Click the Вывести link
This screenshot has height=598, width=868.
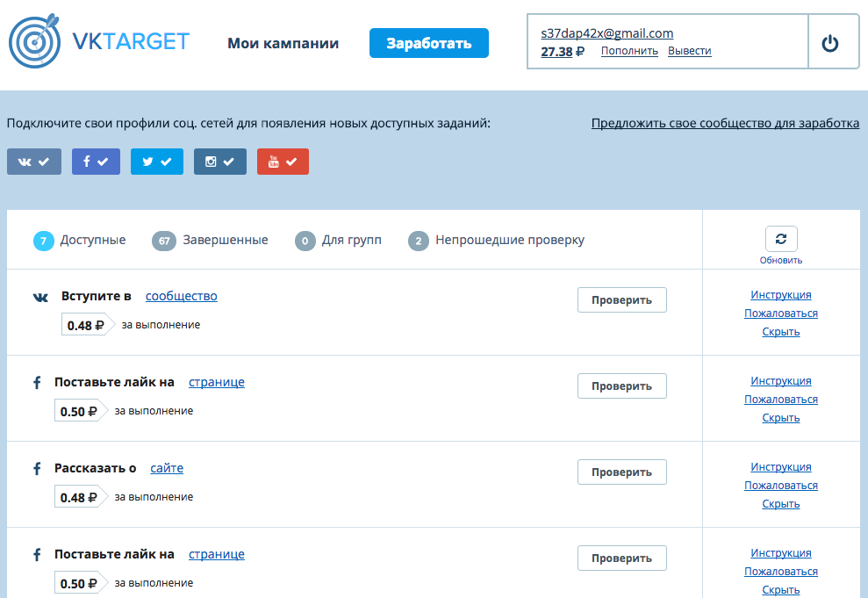(689, 51)
